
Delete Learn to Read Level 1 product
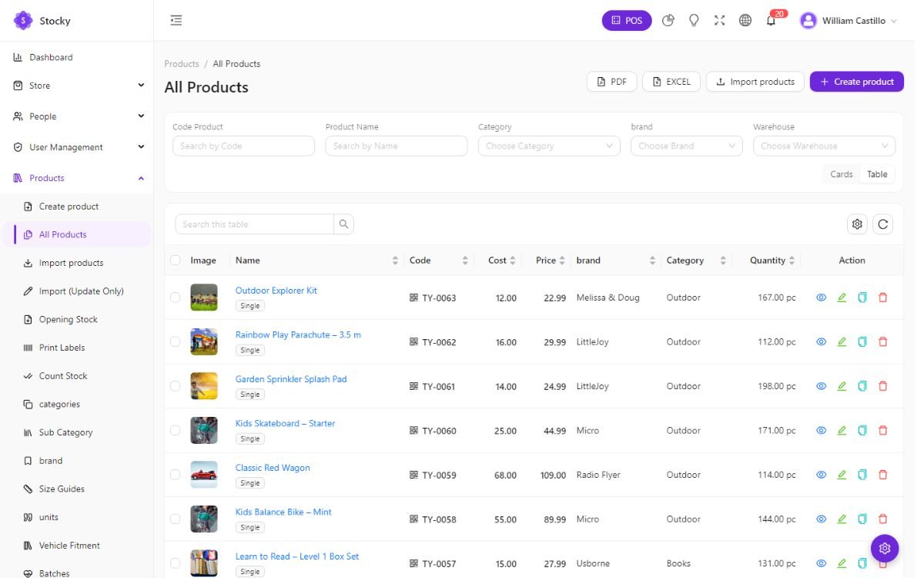[x=883, y=563]
